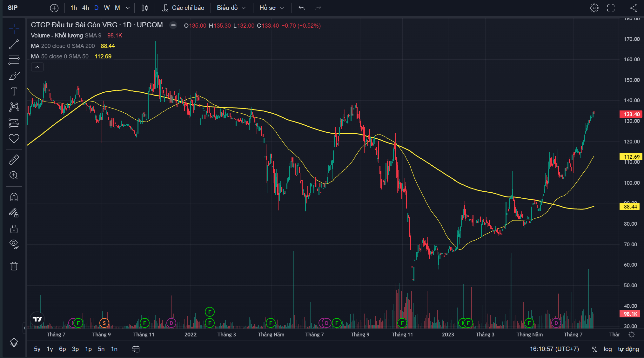The height and width of the screenshot is (358, 644).
Task: Click the trash can remove drawings icon
Action: (x=14, y=266)
